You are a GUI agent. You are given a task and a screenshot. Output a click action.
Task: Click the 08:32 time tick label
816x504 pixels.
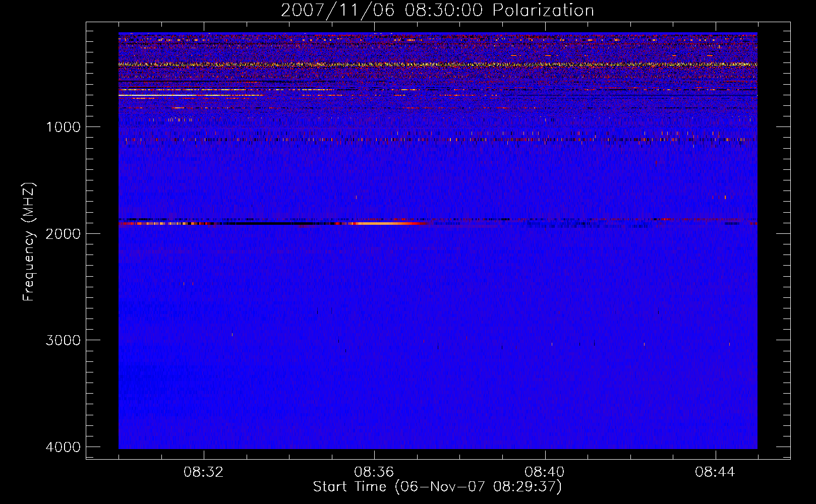[204, 472]
